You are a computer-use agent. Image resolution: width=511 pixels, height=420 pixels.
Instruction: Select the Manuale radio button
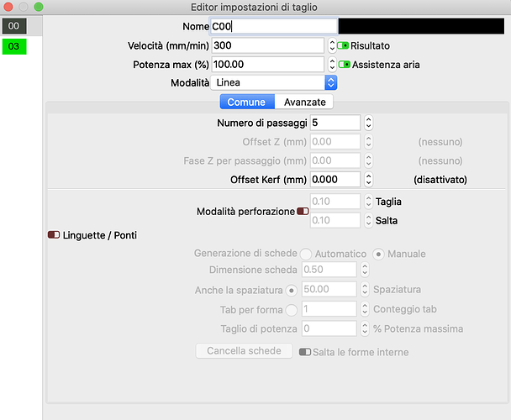pos(378,254)
